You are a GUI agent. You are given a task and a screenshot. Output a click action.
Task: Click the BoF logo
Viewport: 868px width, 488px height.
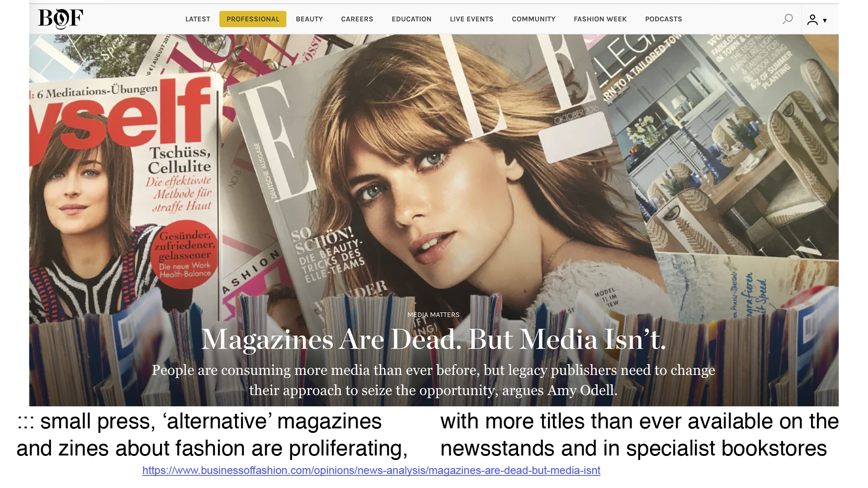tap(61, 19)
